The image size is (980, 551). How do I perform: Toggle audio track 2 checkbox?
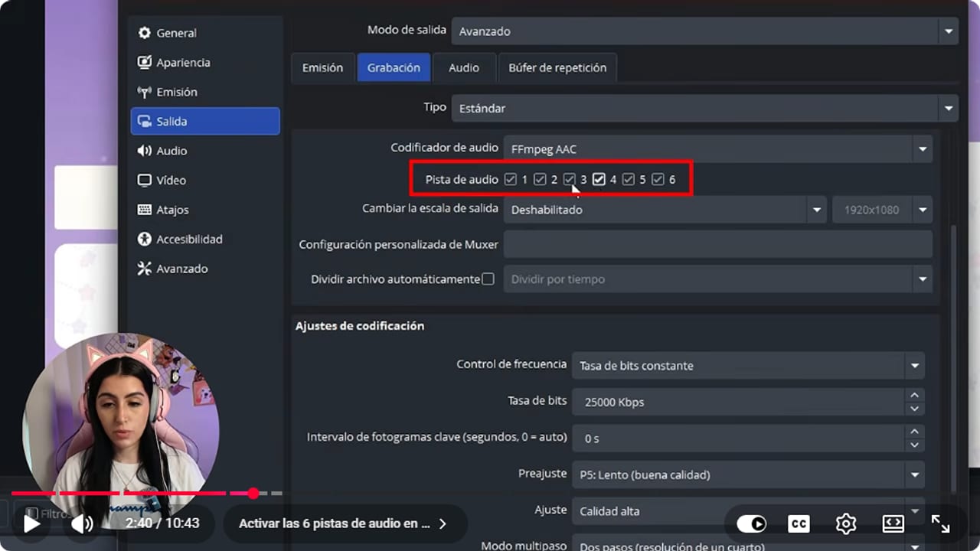tap(540, 179)
